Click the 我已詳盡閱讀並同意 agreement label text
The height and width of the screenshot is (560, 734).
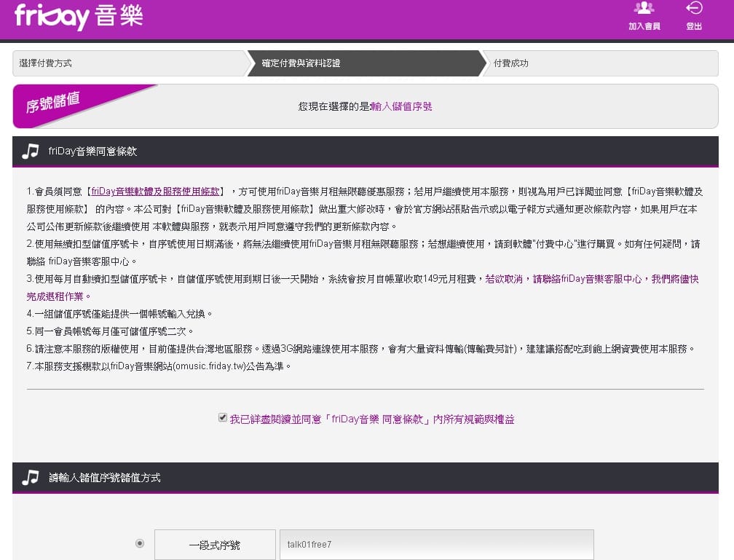tap(372, 419)
